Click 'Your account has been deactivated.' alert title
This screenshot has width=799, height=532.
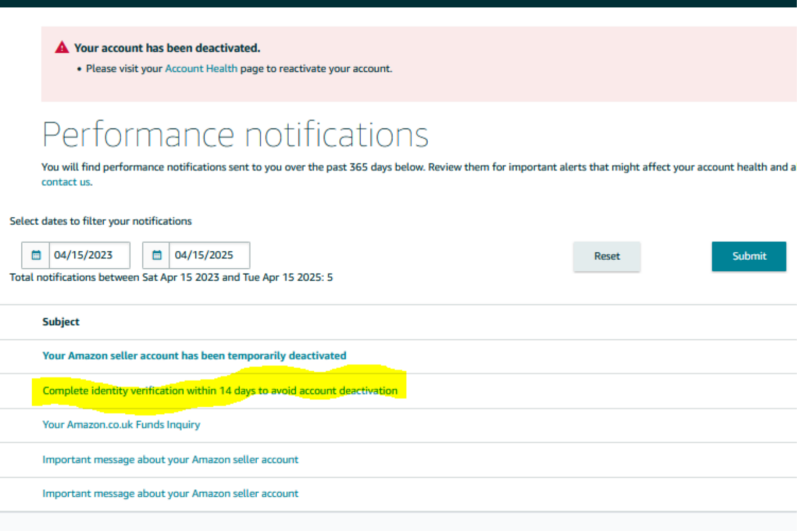167,48
